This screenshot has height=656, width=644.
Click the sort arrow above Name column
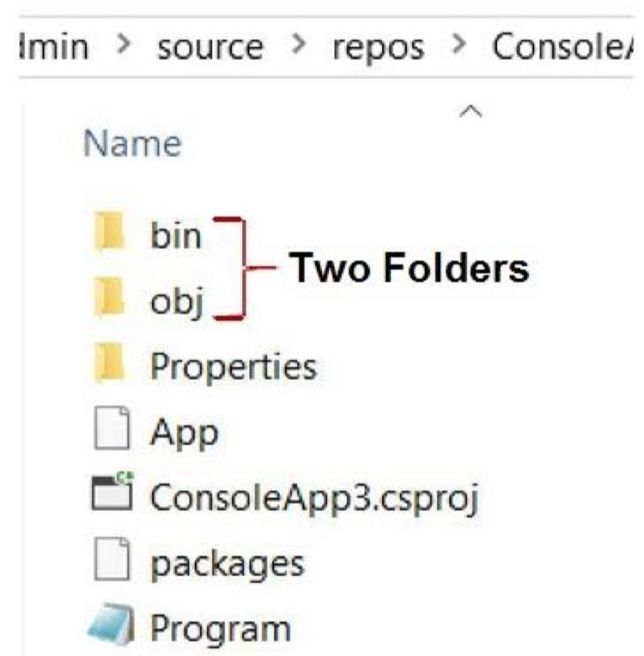tap(471, 112)
